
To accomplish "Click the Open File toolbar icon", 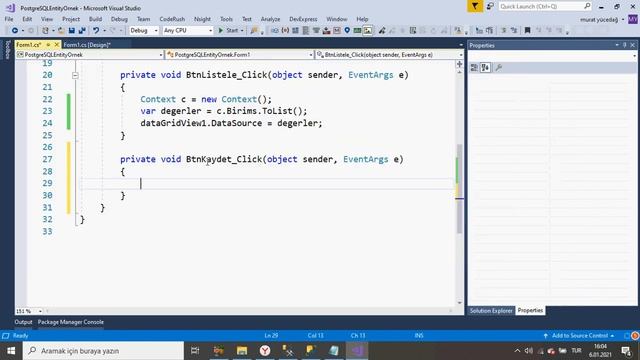I will (x=61, y=31).
